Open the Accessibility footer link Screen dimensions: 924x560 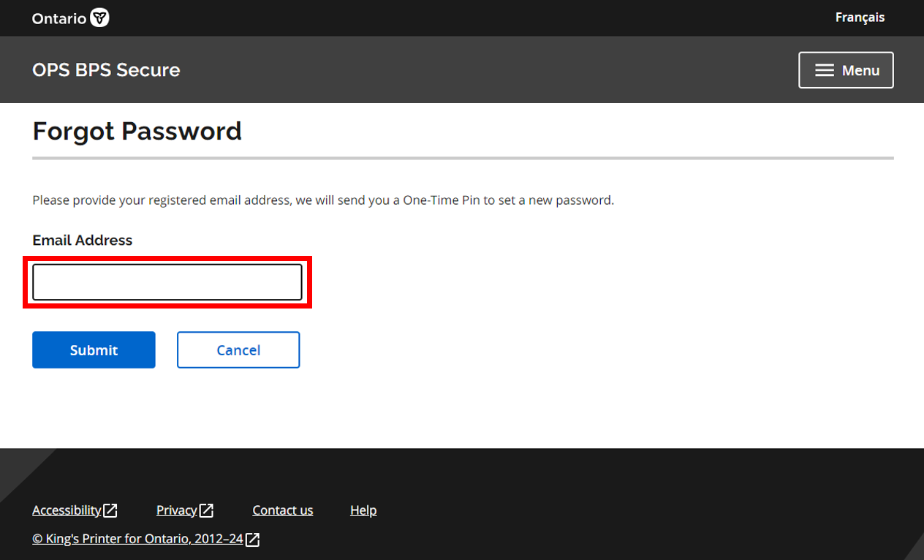click(67, 510)
